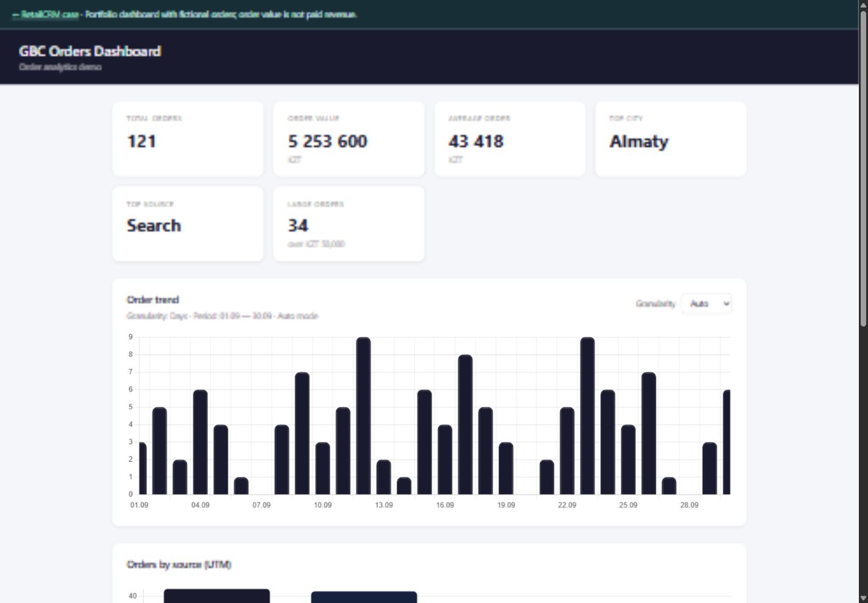Click the only chart bar reaching value 8

pos(465,425)
